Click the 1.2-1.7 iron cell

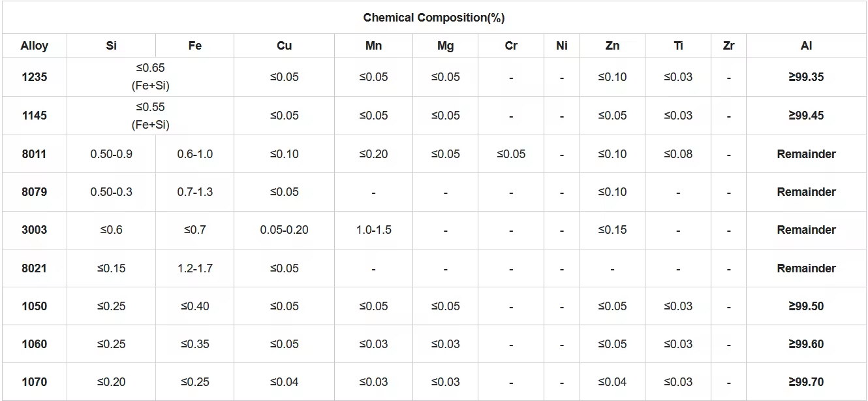click(x=194, y=268)
